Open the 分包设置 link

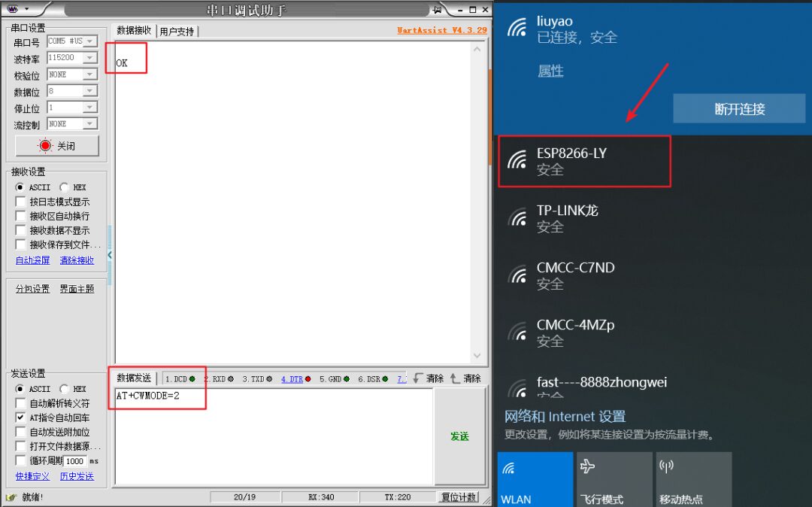pos(32,288)
